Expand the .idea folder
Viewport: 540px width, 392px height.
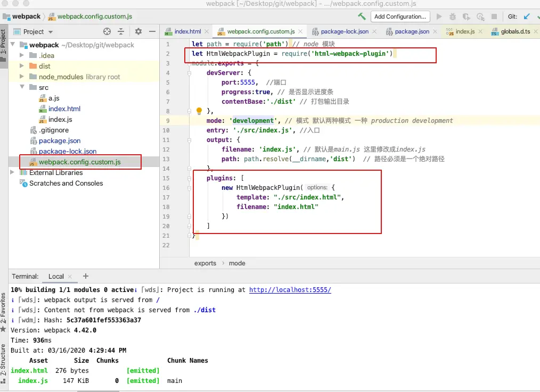click(x=22, y=55)
